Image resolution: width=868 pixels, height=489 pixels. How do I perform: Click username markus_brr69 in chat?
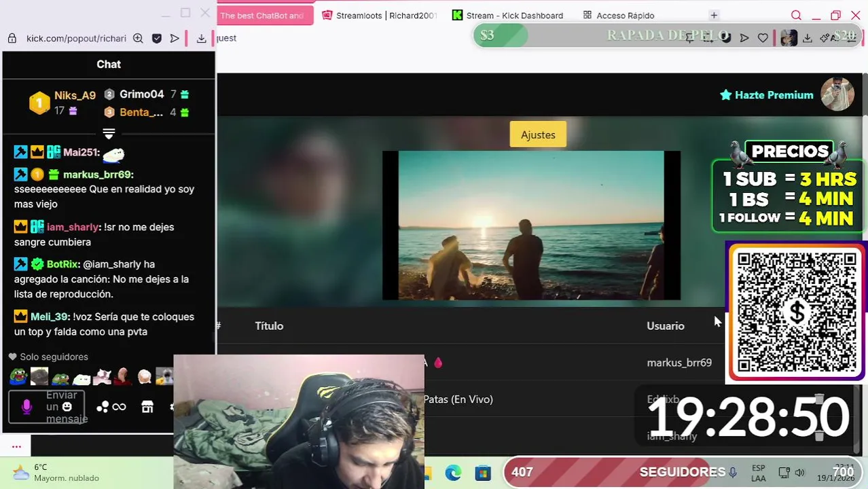(97, 175)
